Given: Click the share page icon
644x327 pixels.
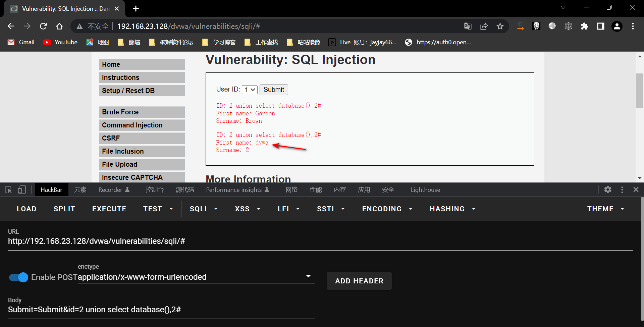Looking at the screenshot, I should pyautogui.click(x=484, y=26).
